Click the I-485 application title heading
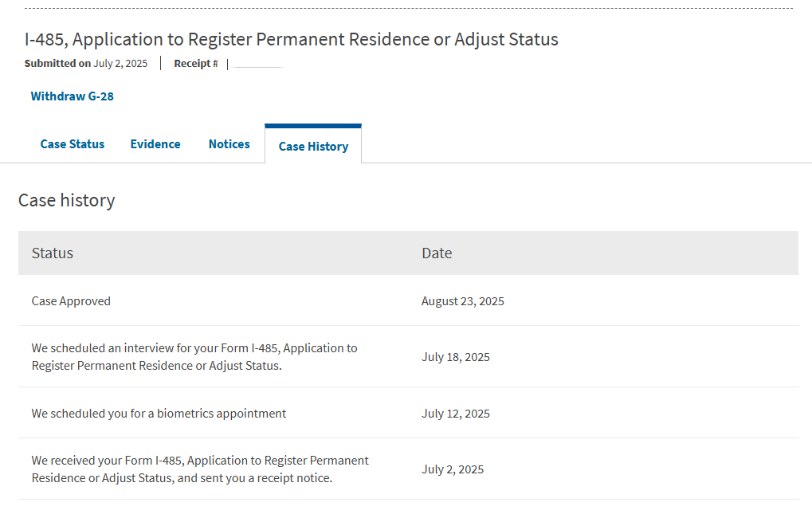The height and width of the screenshot is (518, 812). (292, 39)
